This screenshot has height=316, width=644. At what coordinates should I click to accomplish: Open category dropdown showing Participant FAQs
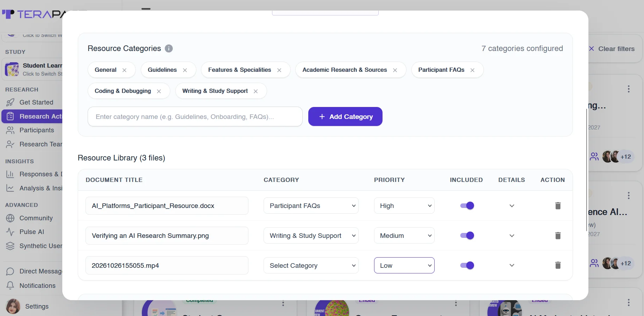click(311, 206)
